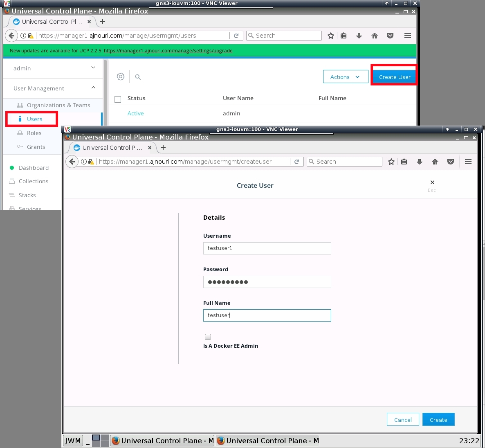Open Grants in the sidebar
The image size is (485, 448).
tap(36, 147)
